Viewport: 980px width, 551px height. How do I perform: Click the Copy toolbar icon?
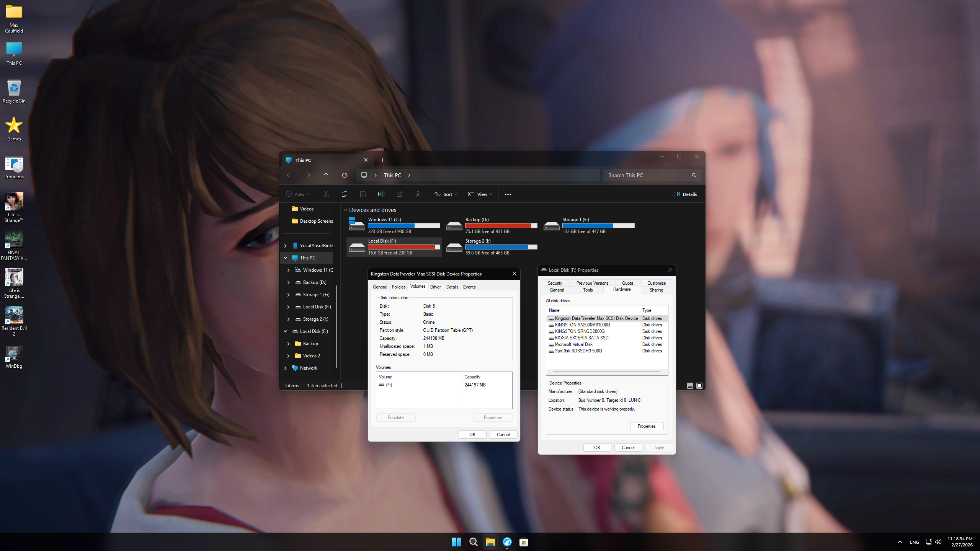[x=345, y=194]
